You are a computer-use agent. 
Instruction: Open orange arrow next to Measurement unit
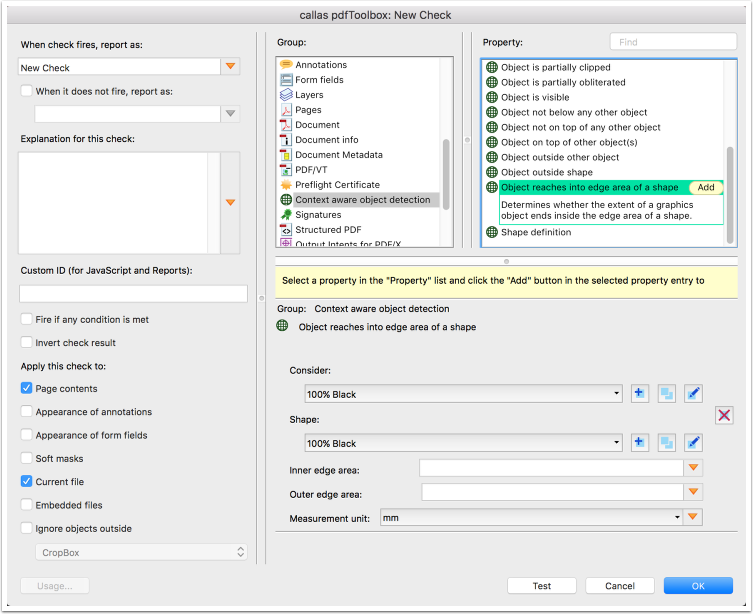click(x=692, y=517)
